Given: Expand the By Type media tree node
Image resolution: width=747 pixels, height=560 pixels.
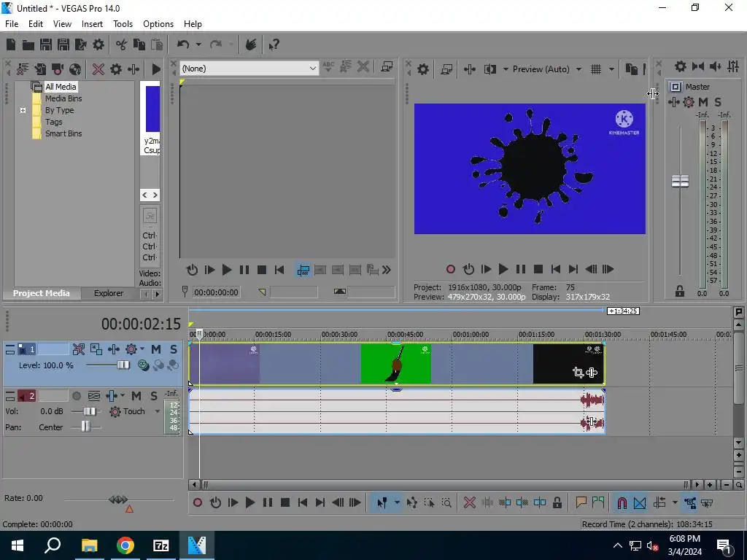Looking at the screenshot, I should click(x=23, y=111).
